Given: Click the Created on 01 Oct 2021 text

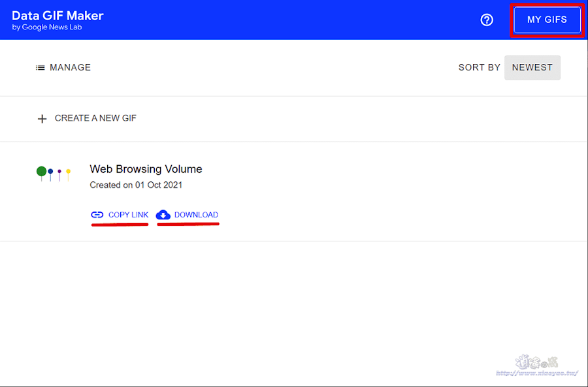Looking at the screenshot, I should point(136,185).
